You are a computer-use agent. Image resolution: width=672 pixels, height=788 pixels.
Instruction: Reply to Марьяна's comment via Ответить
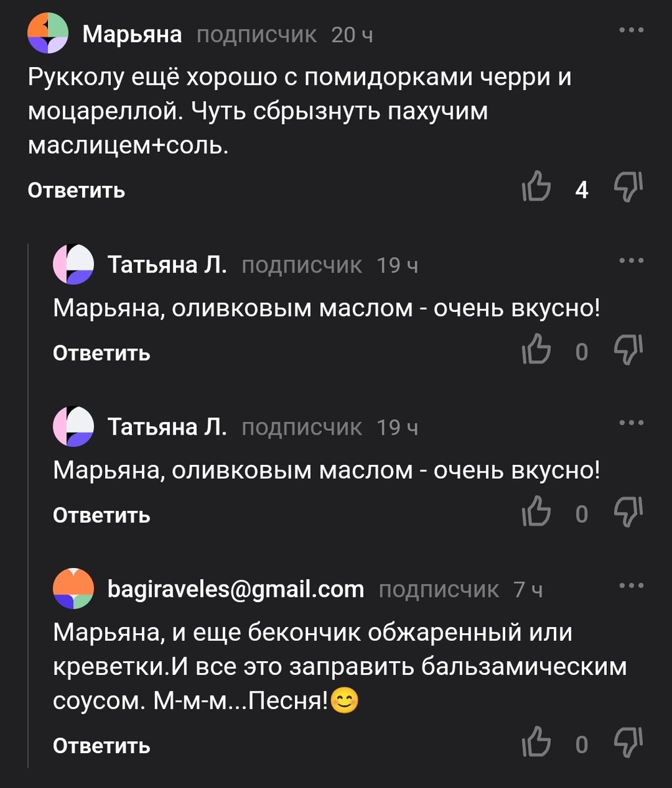[x=76, y=190]
